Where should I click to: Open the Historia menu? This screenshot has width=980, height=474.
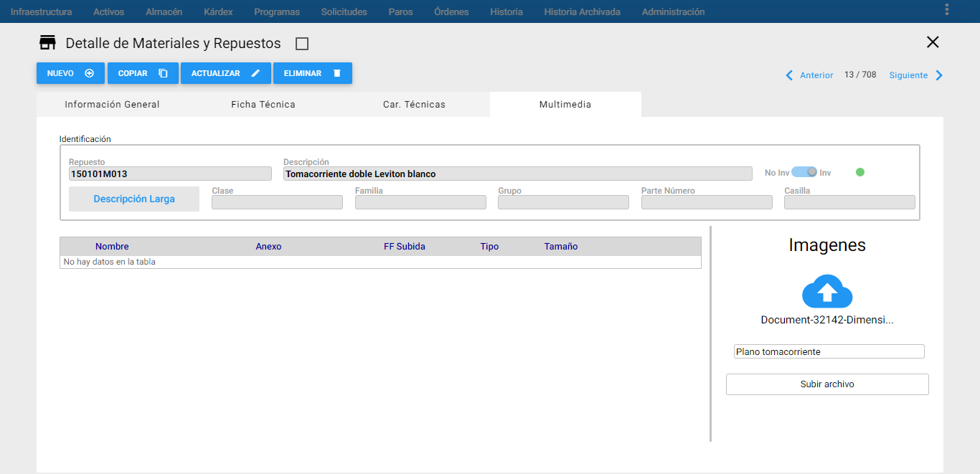pyautogui.click(x=507, y=11)
